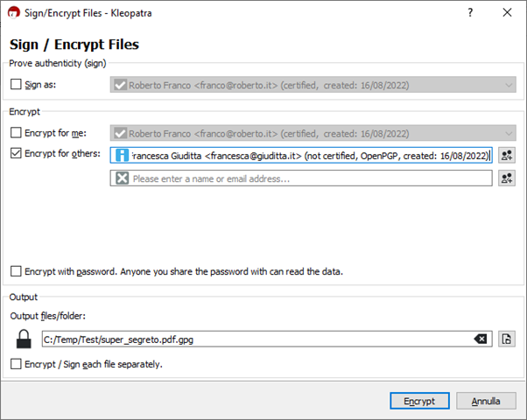Viewport: 527px width, 420px height.
Task: Click the Annulla cancel button
Action: (x=486, y=401)
